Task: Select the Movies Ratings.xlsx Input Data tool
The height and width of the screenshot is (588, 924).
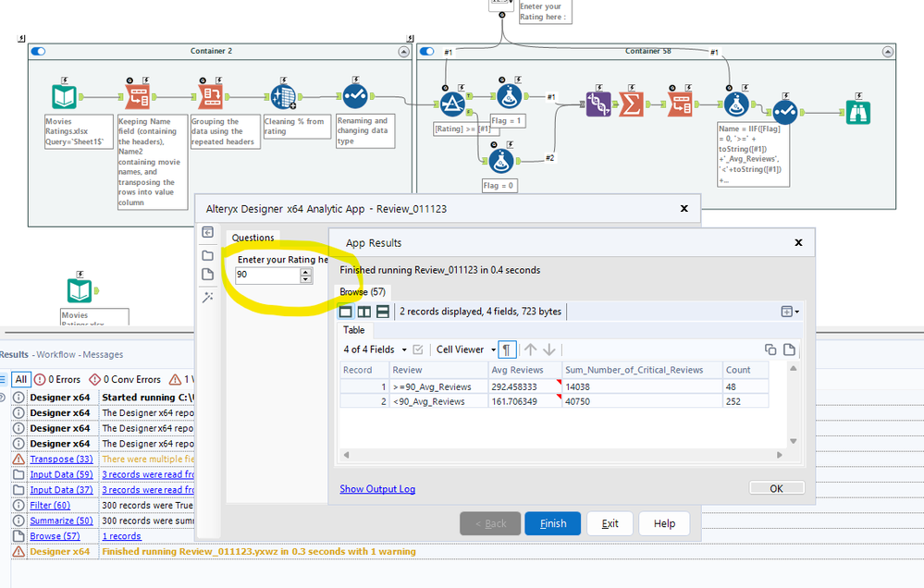Action: click(x=64, y=96)
